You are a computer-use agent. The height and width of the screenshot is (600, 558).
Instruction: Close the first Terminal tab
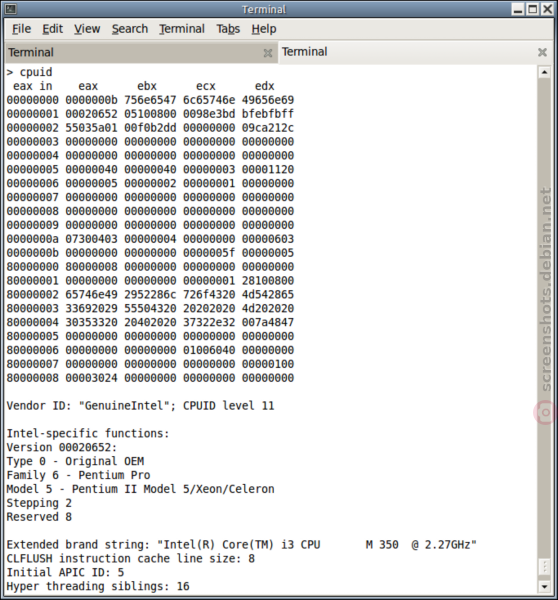point(268,53)
